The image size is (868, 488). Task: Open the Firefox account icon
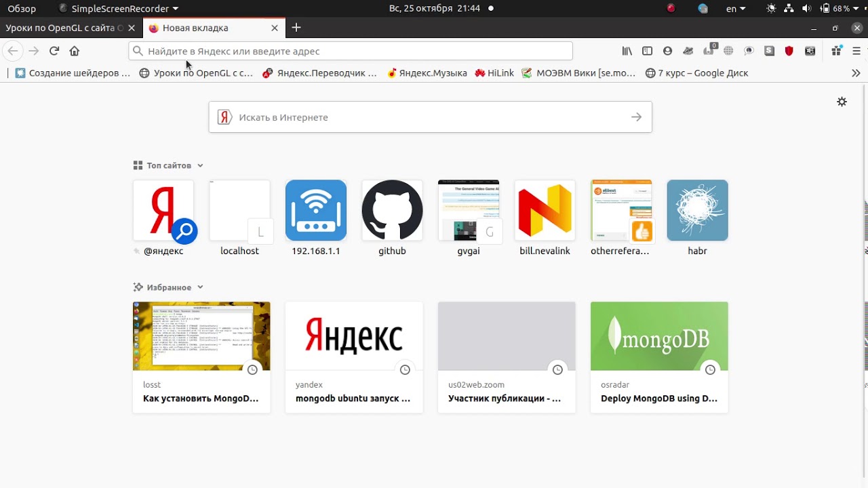668,51
